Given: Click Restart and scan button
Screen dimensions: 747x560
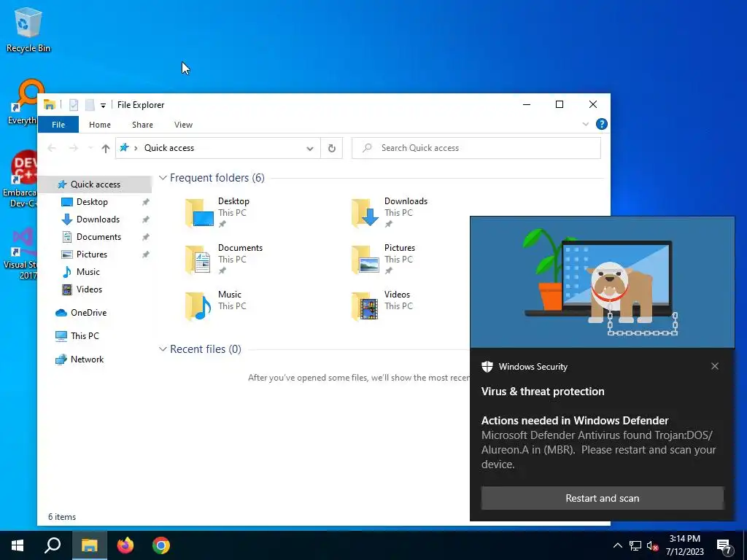Looking at the screenshot, I should [x=602, y=498].
